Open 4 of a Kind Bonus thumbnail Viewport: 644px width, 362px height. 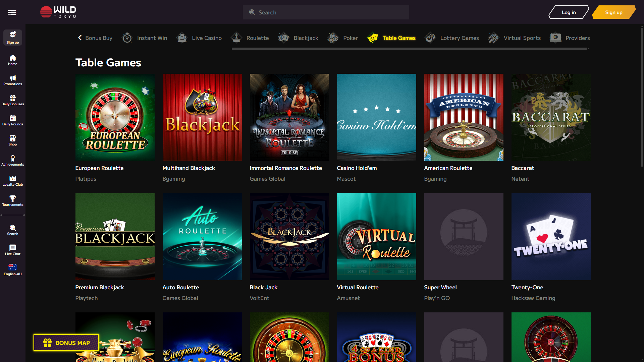(x=377, y=337)
